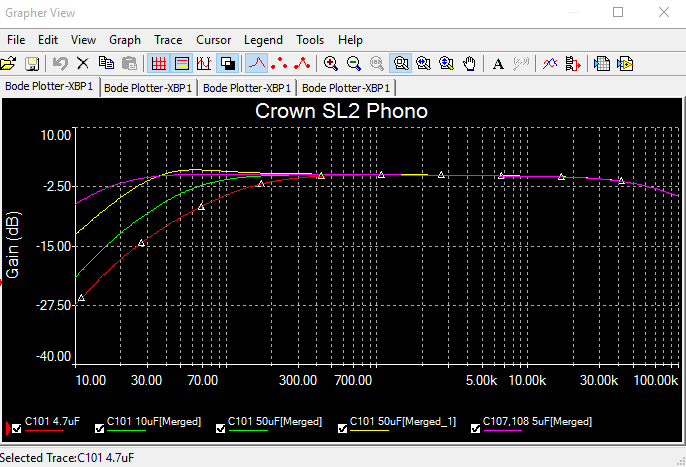Viewport: 686px width, 467px height.
Task: Toggle the legend display button
Action: tap(182, 63)
